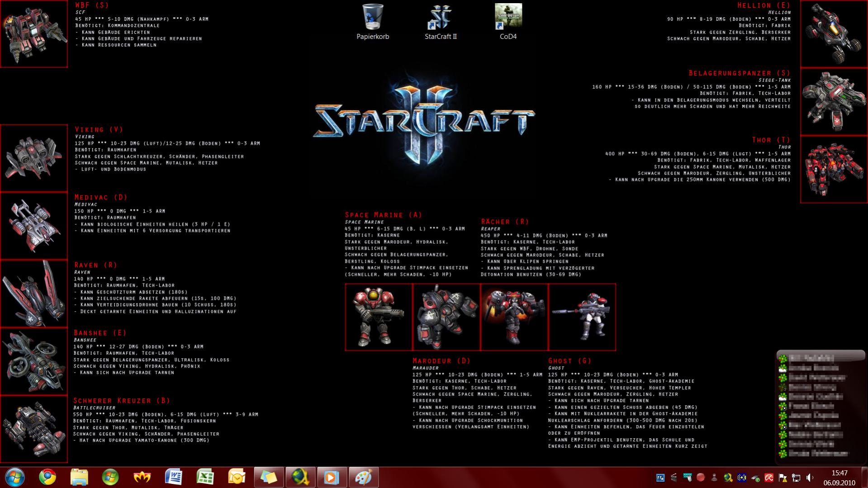Click the keyboard-and-mouse tray icon
Image resolution: width=868 pixels, height=488 pixels.
point(688,478)
